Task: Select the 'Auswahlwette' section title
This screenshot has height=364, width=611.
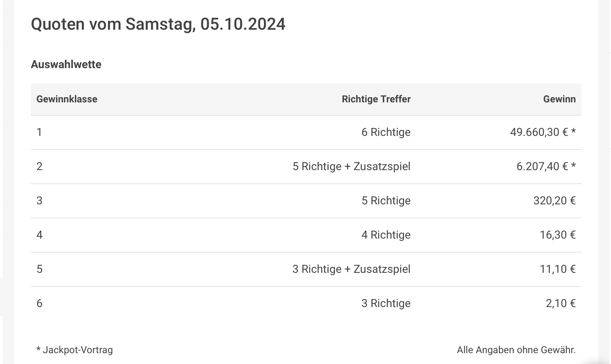Action: pyautogui.click(x=66, y=64)
